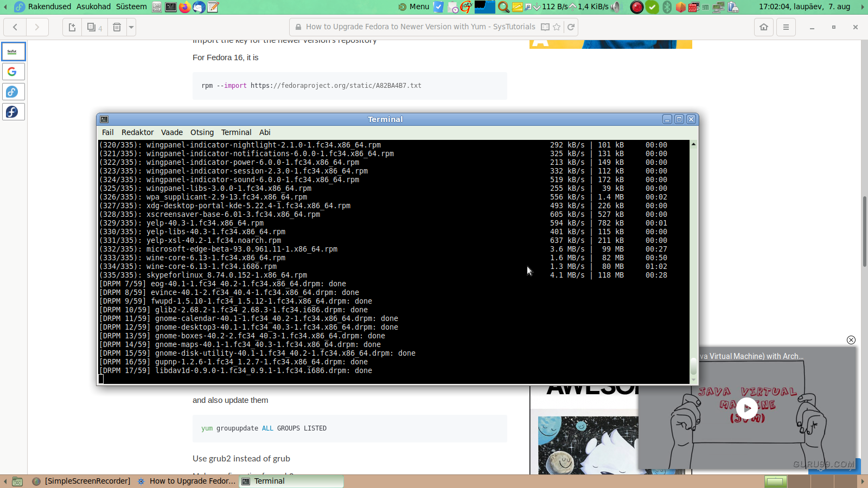Viewport: 868px width, 488px height.
Task: Open the terminal Vaade menu
Action: point(172,132)
